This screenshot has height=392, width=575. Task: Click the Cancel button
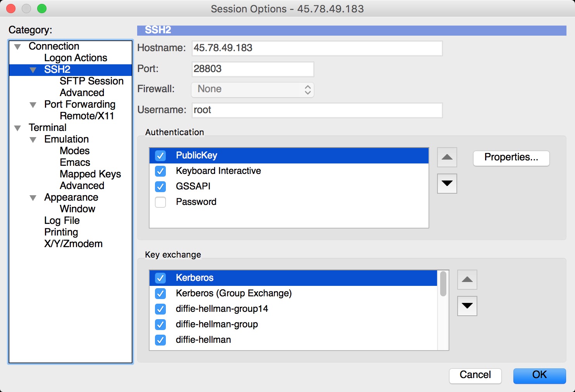pos(475,376)
